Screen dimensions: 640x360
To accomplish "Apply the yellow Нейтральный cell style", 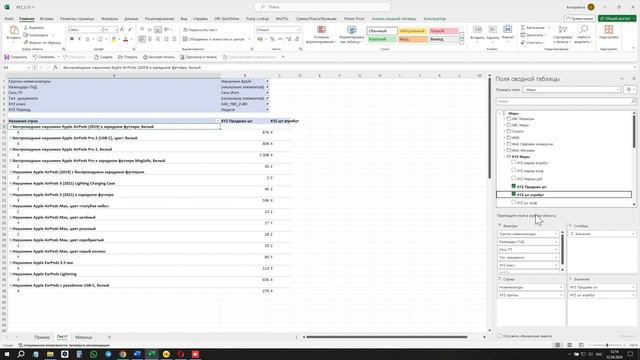I will (x=413, y=31).
